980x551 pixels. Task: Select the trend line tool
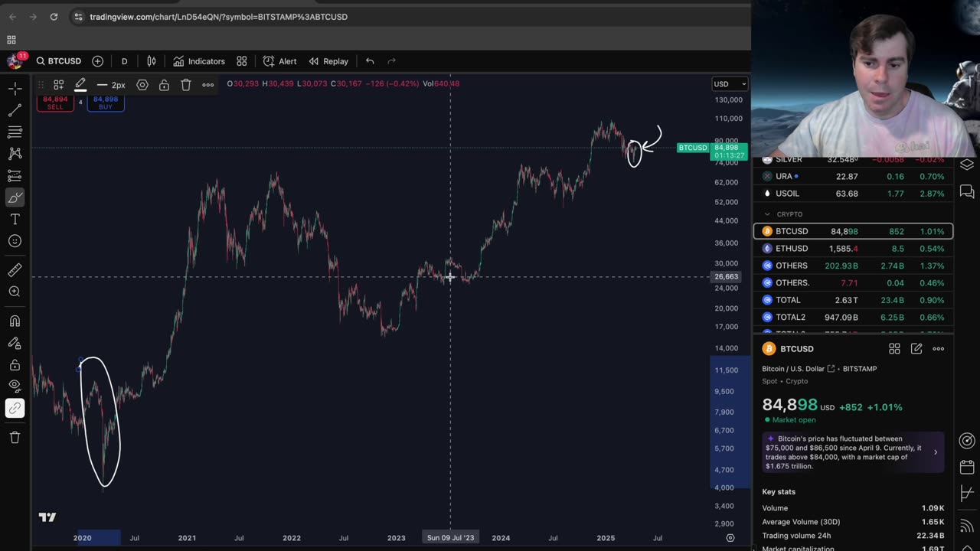pyautogui.click(x=15, y=111)
